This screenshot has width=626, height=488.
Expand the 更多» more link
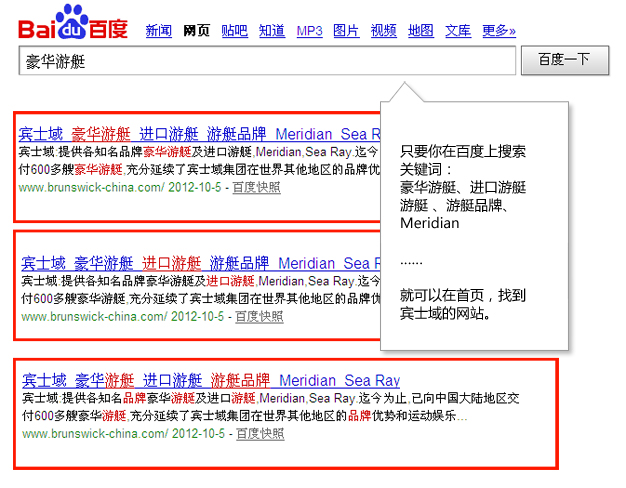point(499,31)
